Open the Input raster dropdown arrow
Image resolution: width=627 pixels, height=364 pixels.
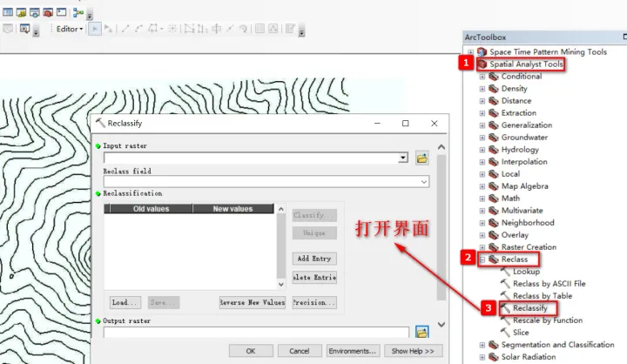point(403,158)
